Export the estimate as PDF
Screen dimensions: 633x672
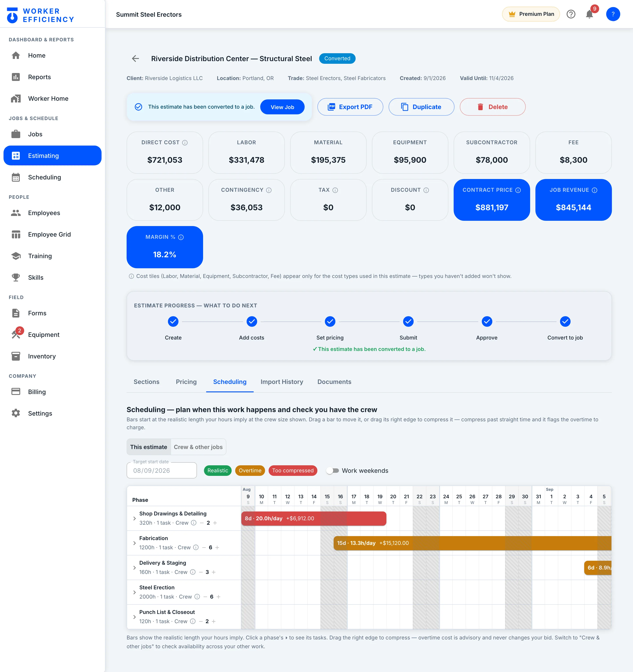coord(350,107)
